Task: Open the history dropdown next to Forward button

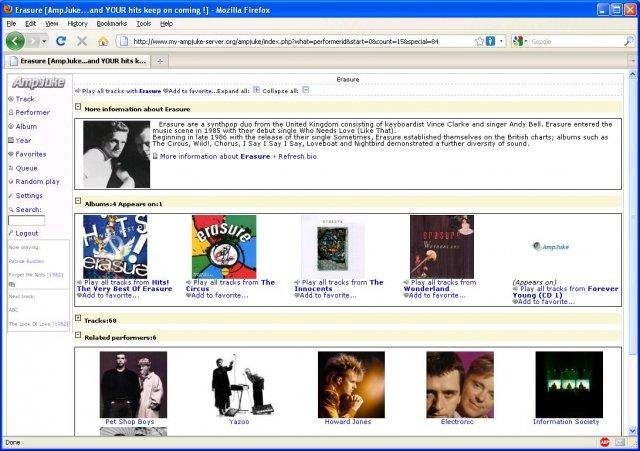Action: (44, 41)
